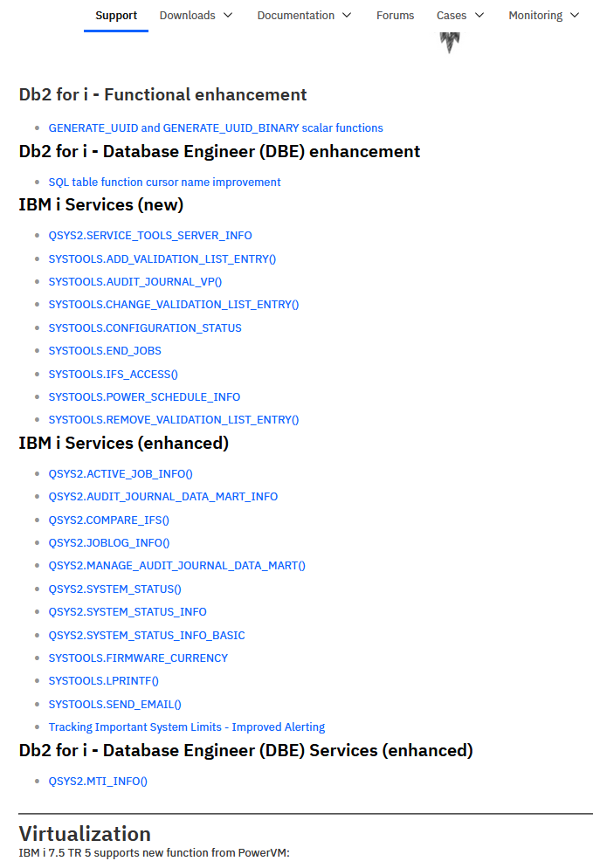This screenshot has width=593, height=868.
Task: Open SYSTOOLS.LPRINTF() link
Action: (104, 681)
